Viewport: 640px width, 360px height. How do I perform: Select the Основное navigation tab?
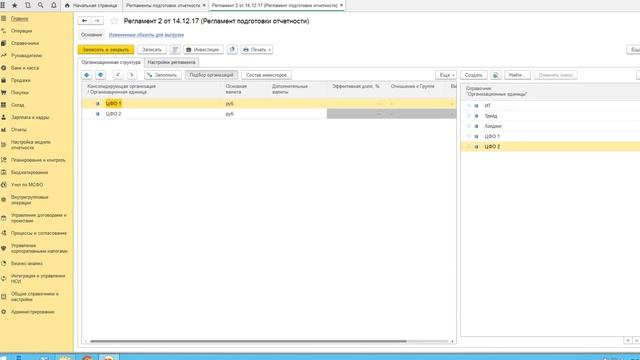91,35
